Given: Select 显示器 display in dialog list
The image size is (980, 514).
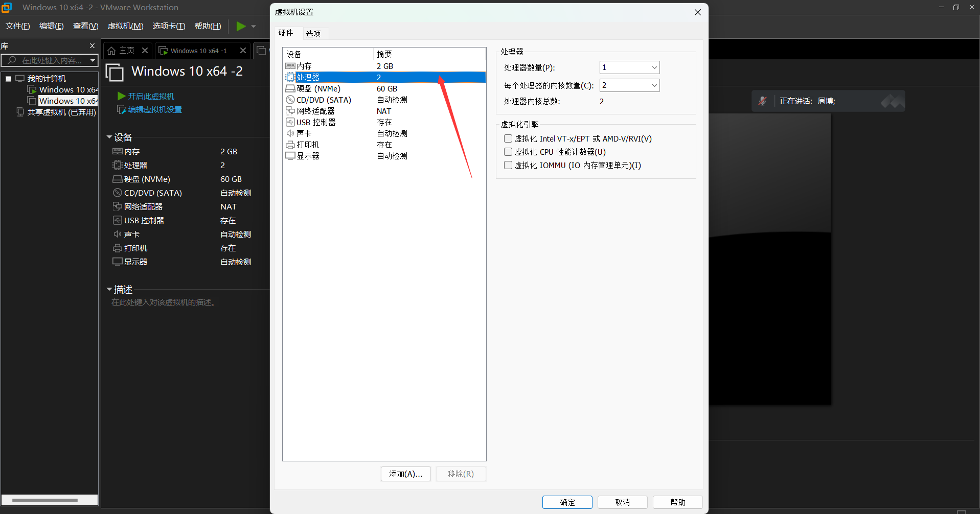Looking at the screenshot, I should (x=384, y=156).
